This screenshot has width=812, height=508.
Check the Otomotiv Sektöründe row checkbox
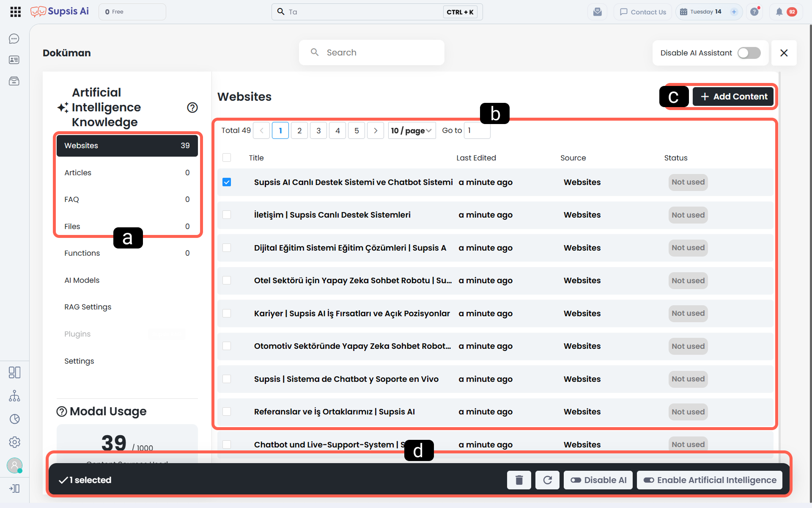coord(227,346)
